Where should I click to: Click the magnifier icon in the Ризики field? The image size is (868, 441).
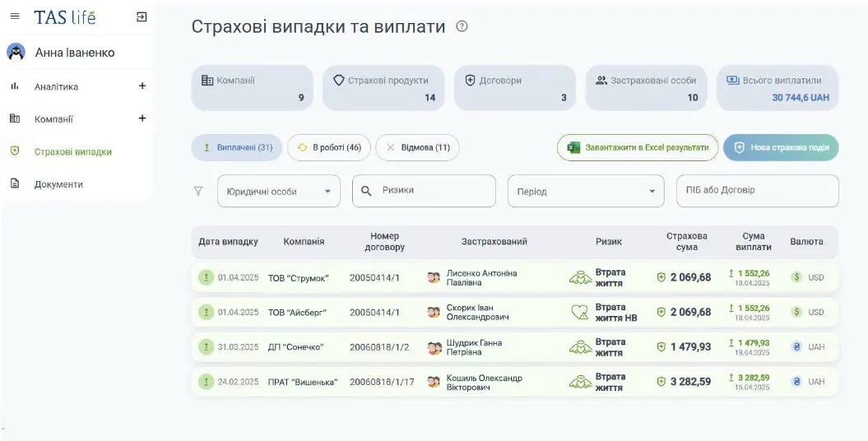click(366, 191)
